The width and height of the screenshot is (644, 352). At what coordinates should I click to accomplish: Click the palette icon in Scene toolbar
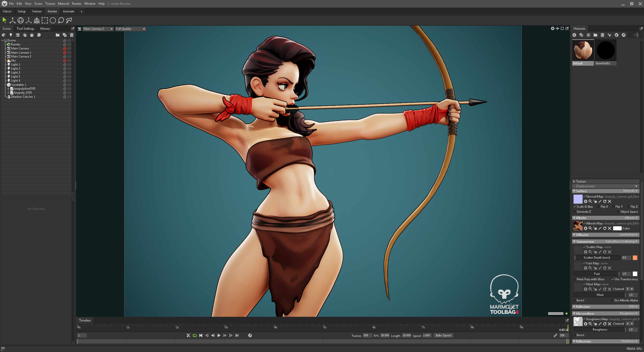[x=39, y=35]
